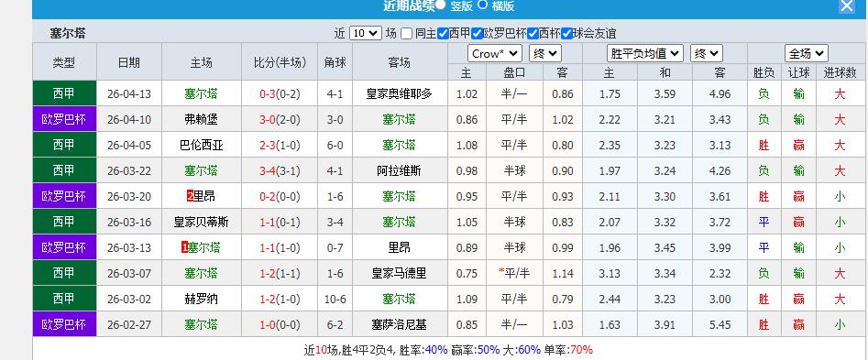Open 赫罗纳 team link
The width and height of the screenshot is (868, 360).
(x=201, y=300)
